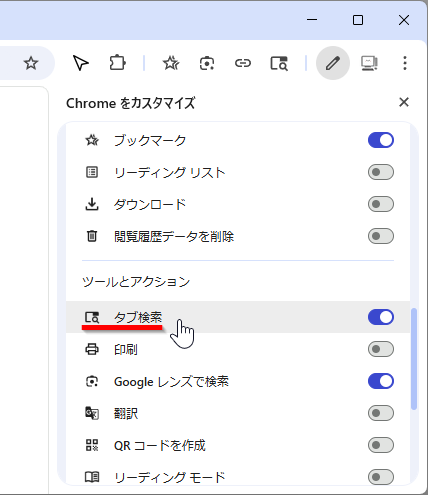The width and height of the screenshot is (428, 495).
Task: Click the Chrome をカスタマイズ panel title
Action: (131, 103)
